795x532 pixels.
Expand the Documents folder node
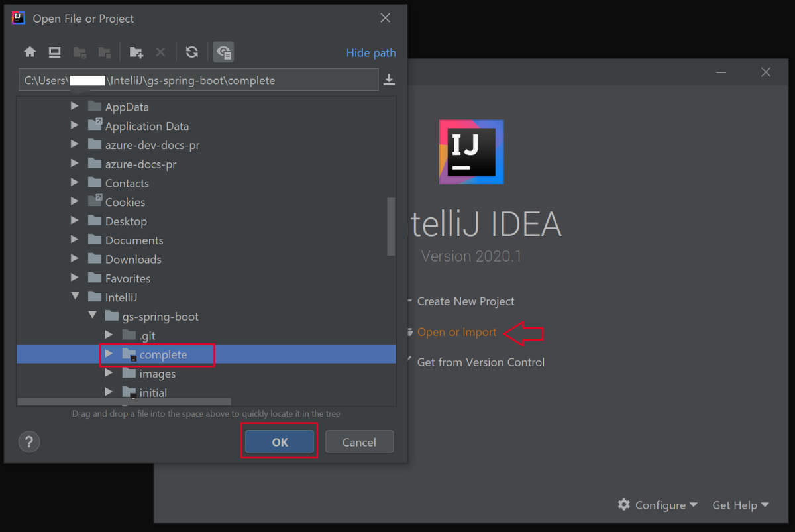point(75,240)
